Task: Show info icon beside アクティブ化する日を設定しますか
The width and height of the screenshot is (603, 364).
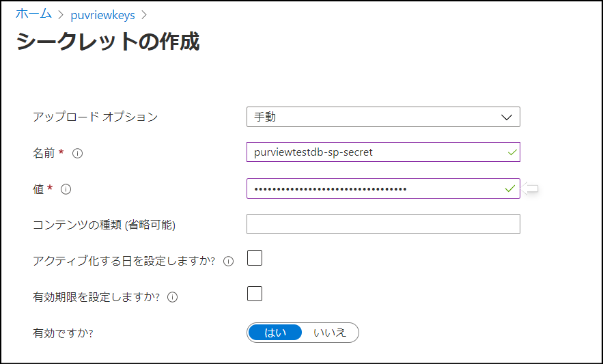Action: coord(229,262)
